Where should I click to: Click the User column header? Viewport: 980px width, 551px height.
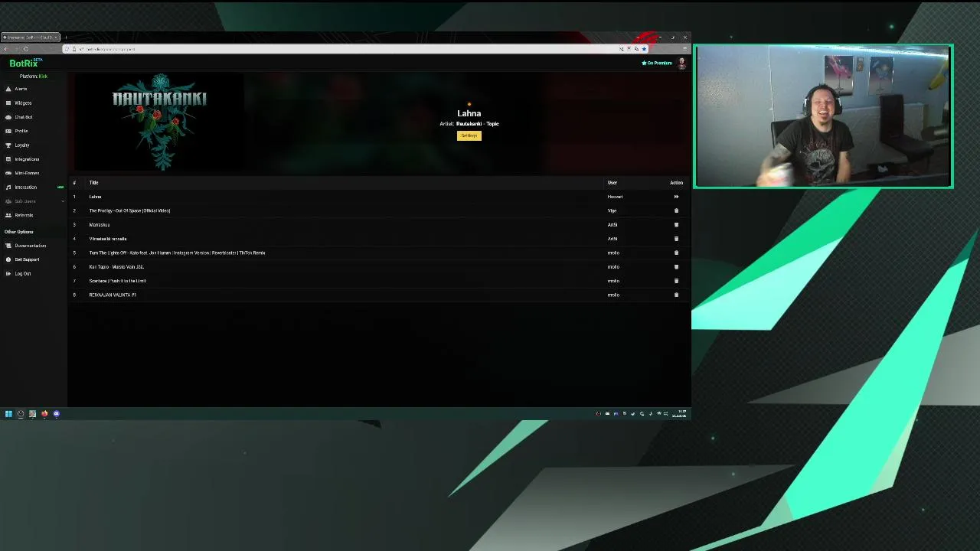click(612, 183)
